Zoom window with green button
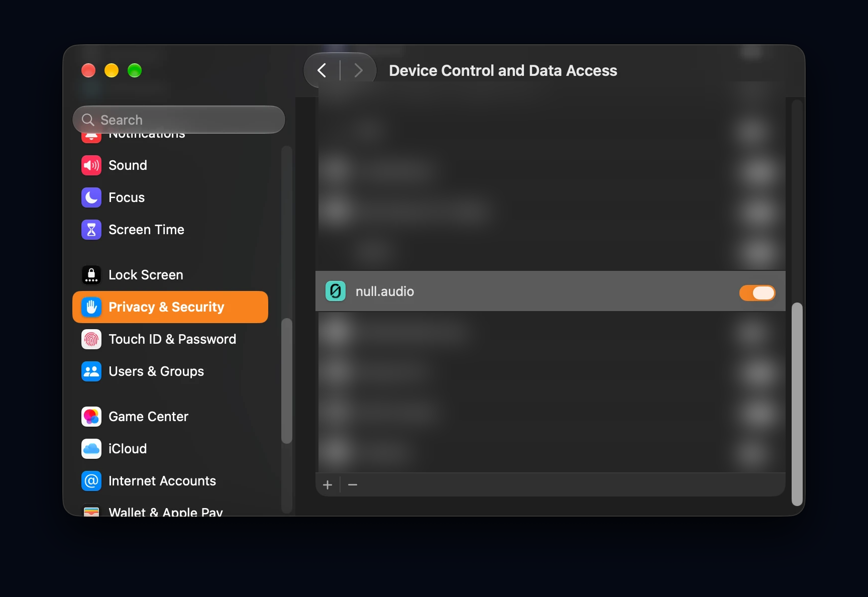868x597 pixels. coord(135,70)
